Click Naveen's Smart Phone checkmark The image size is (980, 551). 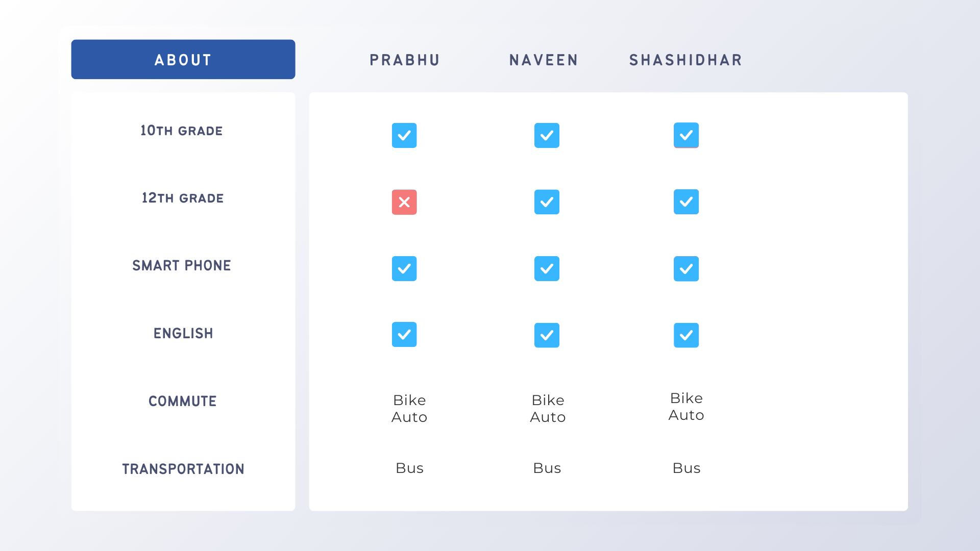pos(547,268)
